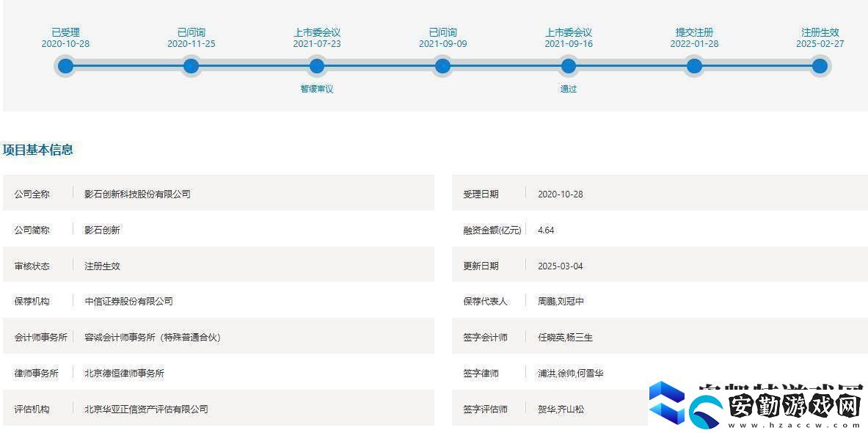The height and width of the screenshot is (433, 868).
Task: Select signing accountants 任晓英,杨三生
Action: click(x=565, y=337)
